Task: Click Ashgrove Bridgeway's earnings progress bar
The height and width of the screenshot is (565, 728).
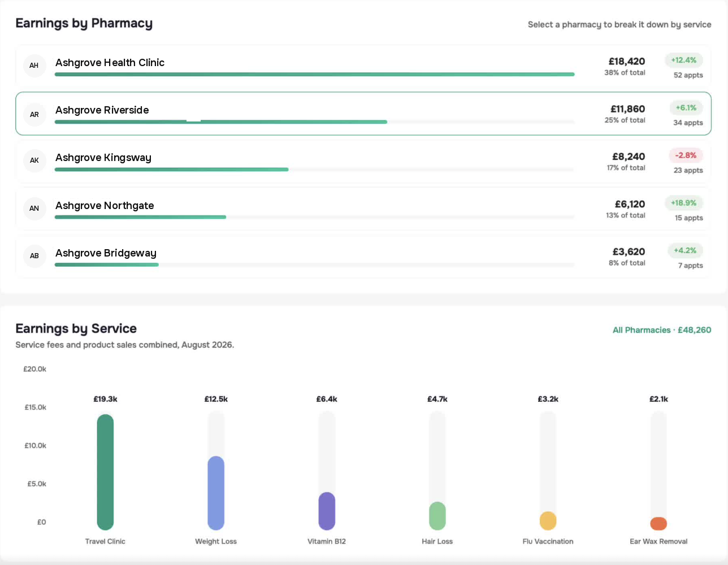Action: [315, 264]
